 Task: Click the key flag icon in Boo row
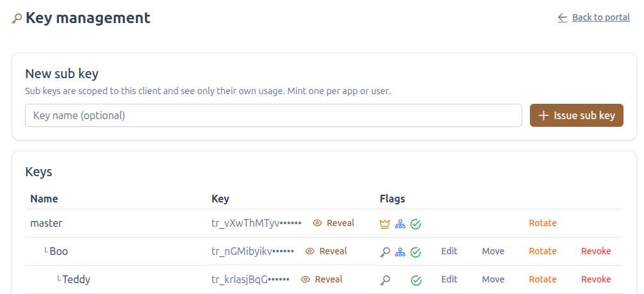click(385, 252)
